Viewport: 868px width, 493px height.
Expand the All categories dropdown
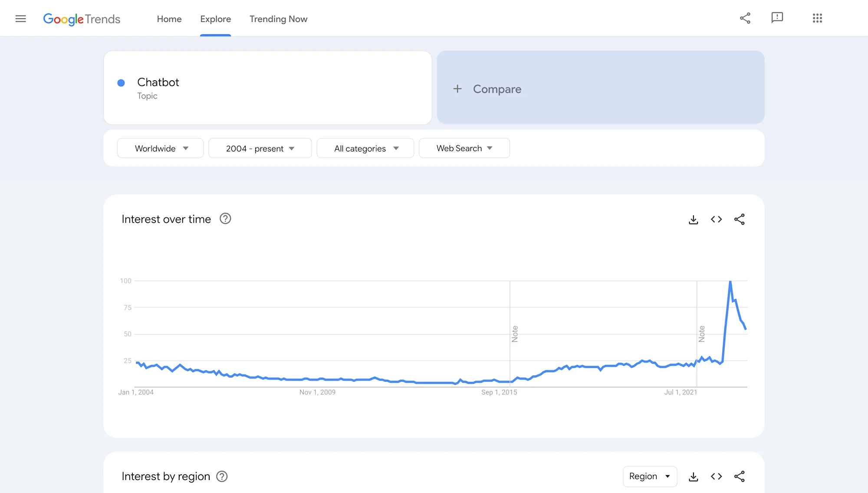[x=365, y=148]
